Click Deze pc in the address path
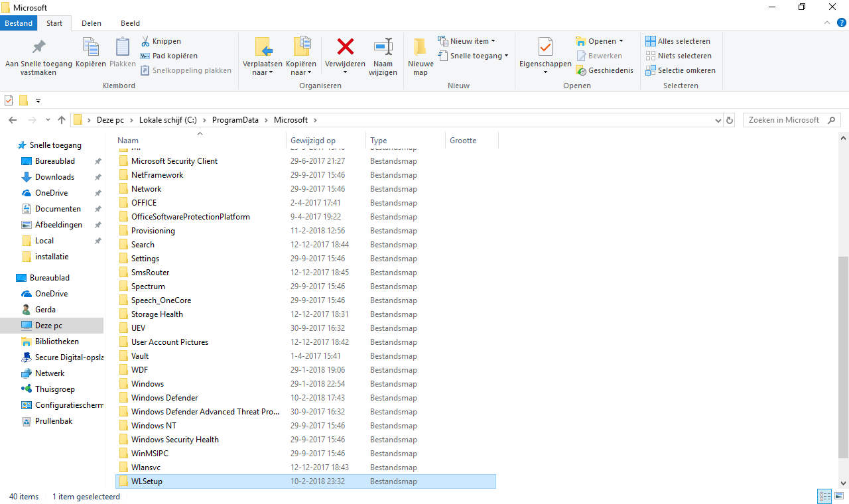The width and height of the screenshot is (849, 504). point(110,120)
